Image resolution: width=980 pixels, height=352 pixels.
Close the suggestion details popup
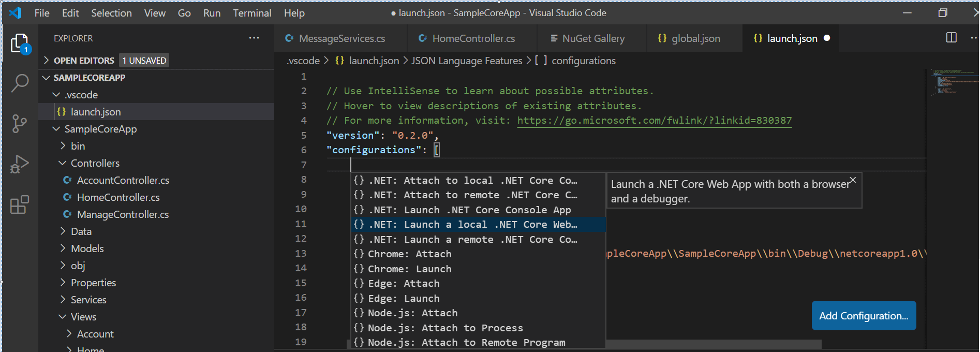[853, 180]
